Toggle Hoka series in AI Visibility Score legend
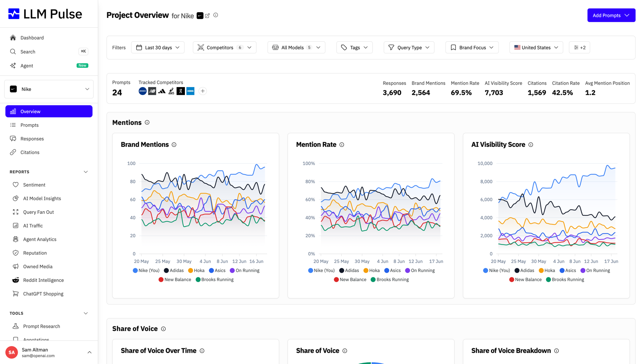Viewport: 644px width, 364px height. point(547,271)
